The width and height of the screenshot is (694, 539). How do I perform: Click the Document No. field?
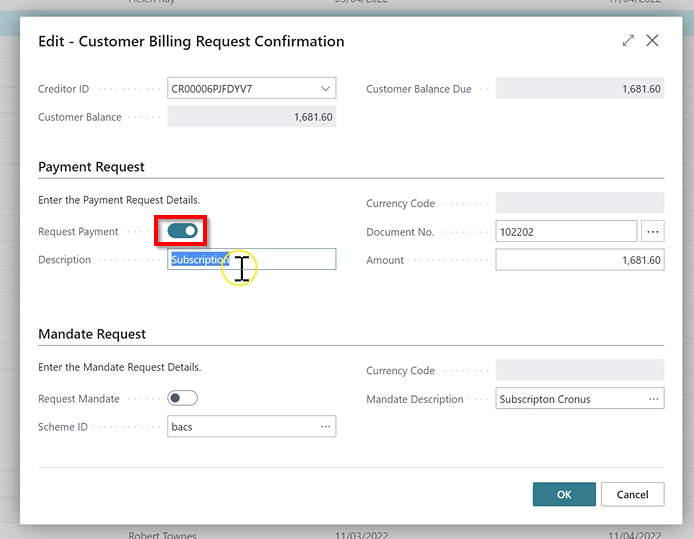coord(565,232)
